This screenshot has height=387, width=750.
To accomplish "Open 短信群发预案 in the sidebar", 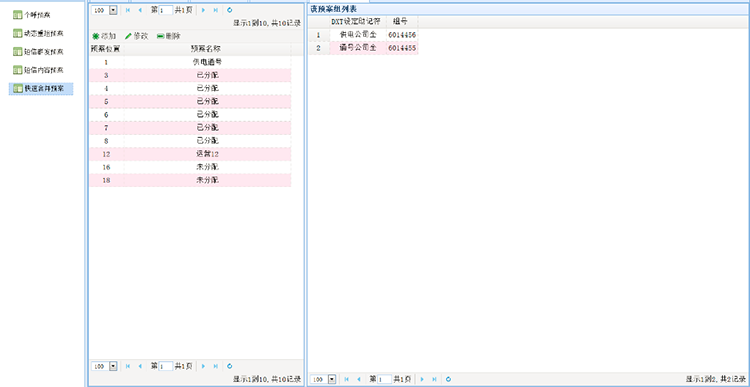I will pyautogui.click(x=39, y=52).
